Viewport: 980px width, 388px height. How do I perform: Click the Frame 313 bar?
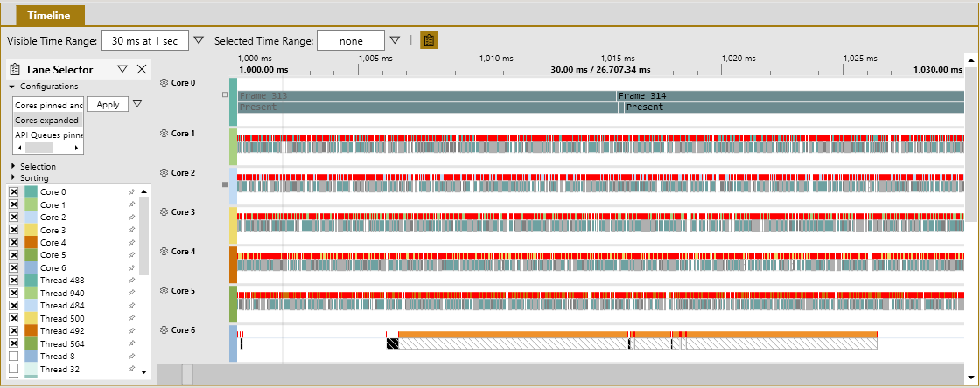pos(427,96)
